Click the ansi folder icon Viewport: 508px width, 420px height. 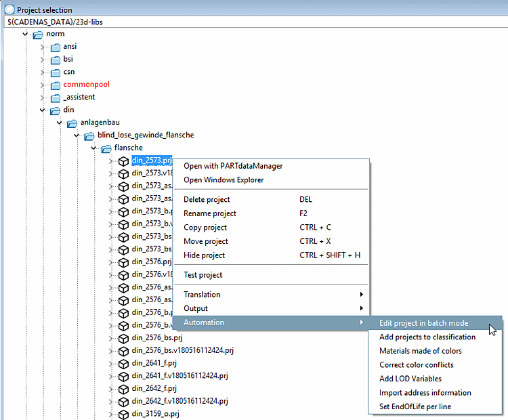[x=56, y=47]
